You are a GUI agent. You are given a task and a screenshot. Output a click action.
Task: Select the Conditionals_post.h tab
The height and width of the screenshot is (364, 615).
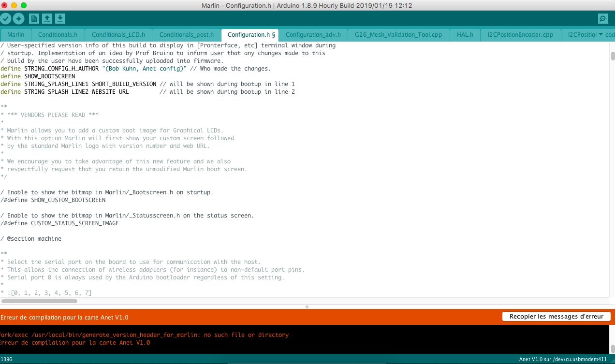[187, 35]
